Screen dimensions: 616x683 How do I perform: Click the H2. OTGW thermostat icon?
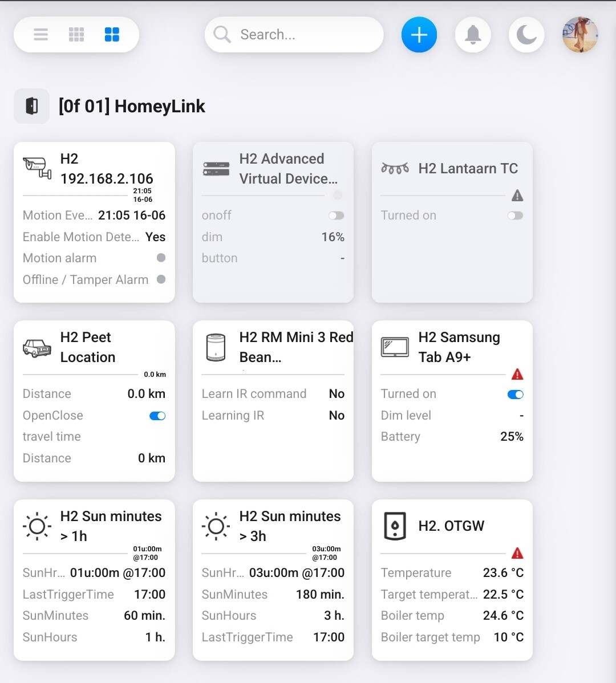click(395, 526)
